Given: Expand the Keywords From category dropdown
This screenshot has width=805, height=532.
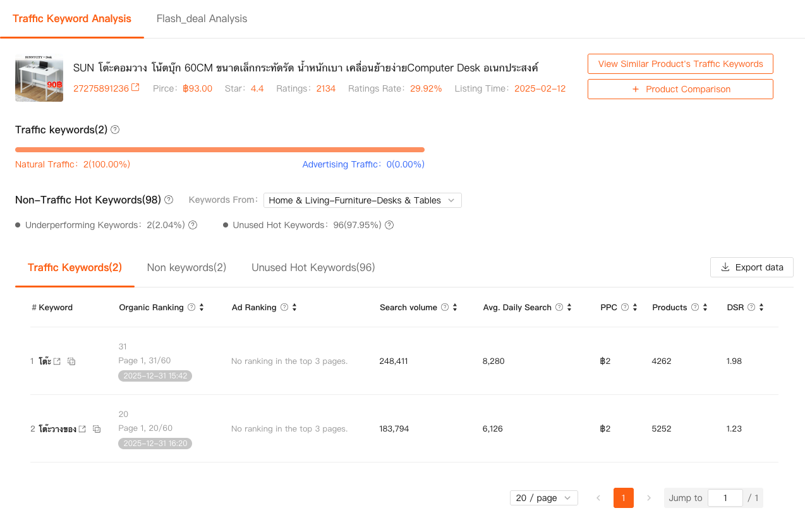Looking at the screenshot, I should tap(362, 200).
